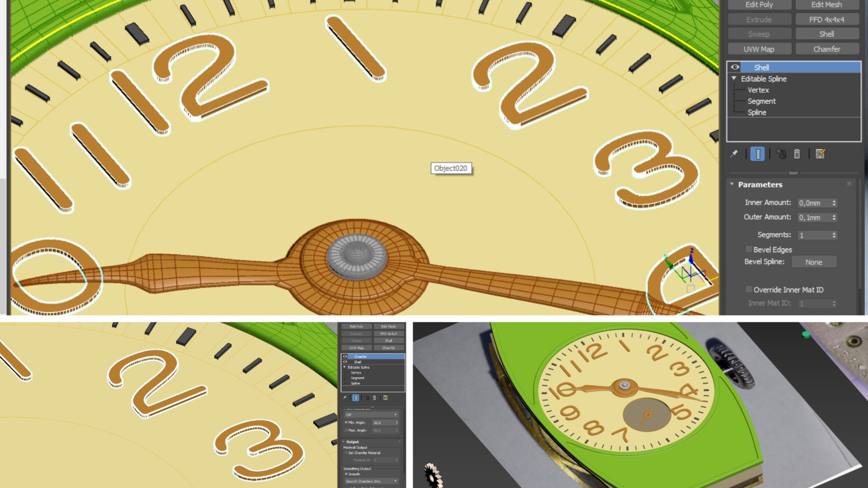This screenshot has height=488, width=868.
Task: Click the None button beside Bevel Spline
Action: click(x=814, y=262)
